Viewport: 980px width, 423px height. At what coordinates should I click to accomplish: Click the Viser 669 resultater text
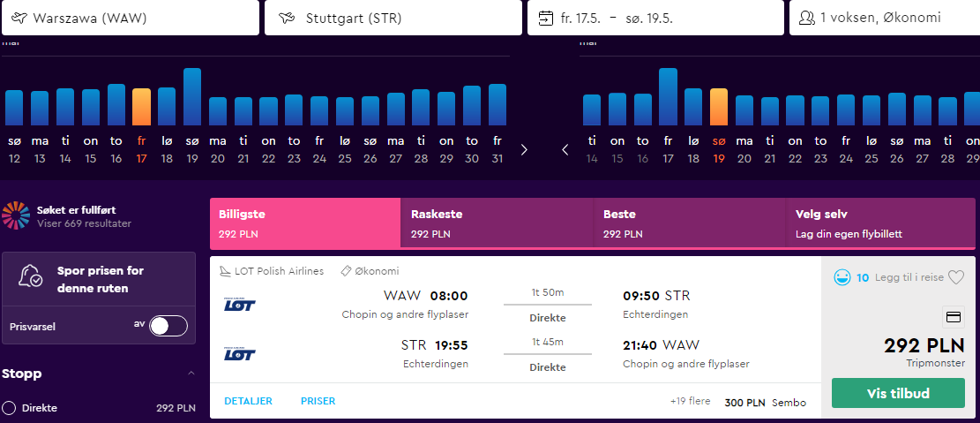(x=85, y=223)
